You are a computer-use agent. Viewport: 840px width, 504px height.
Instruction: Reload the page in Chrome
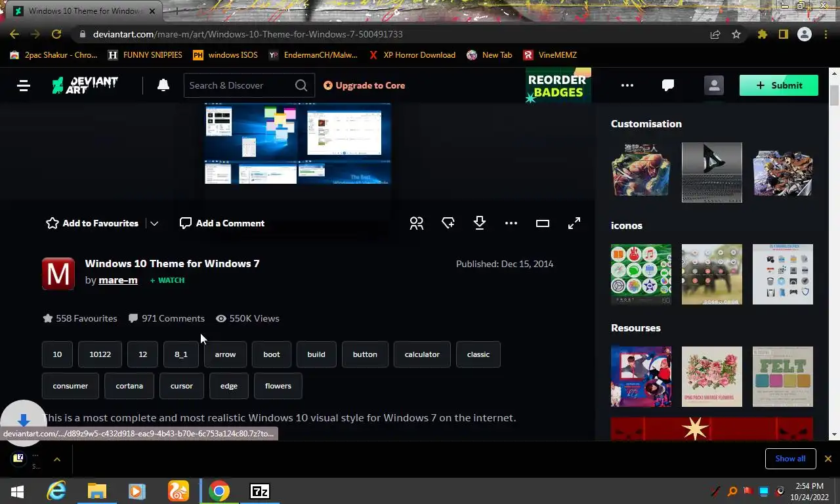tap(56, 34)
